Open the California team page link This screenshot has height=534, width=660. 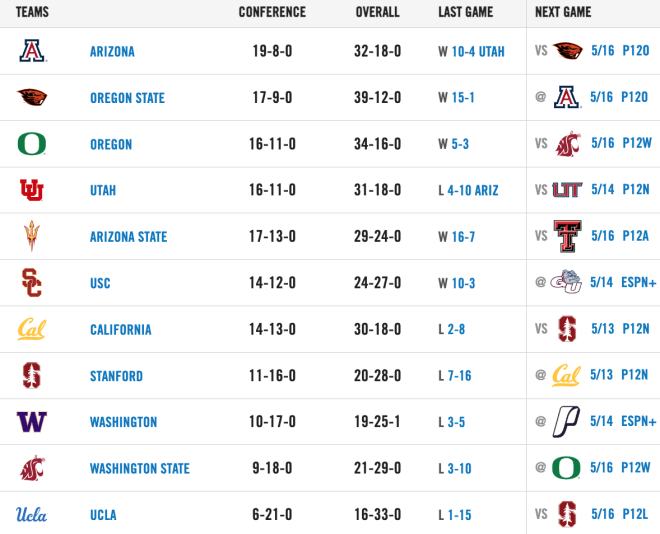pyautogui.click(x=121, y=329)
